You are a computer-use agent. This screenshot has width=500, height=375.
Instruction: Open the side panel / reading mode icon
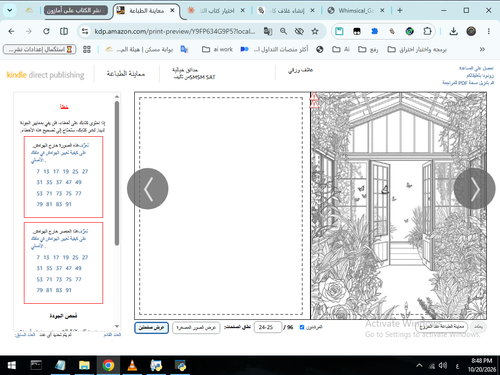[x=64, y=31]
